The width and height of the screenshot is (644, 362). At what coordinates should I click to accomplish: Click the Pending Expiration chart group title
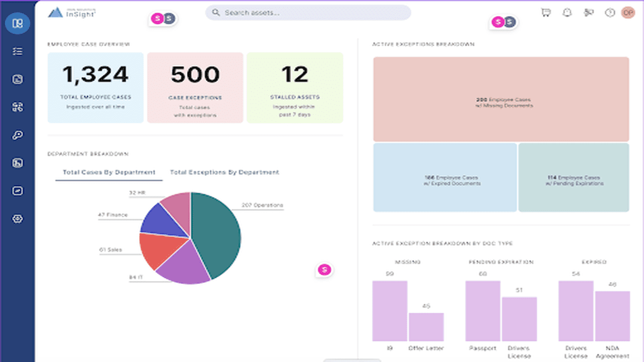pyautogui.click(x=501, y=262)
